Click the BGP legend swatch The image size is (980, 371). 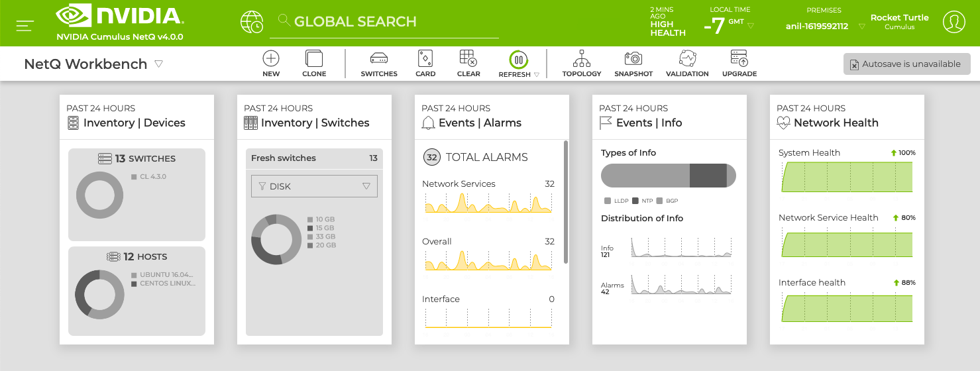[x=659, y=200]
